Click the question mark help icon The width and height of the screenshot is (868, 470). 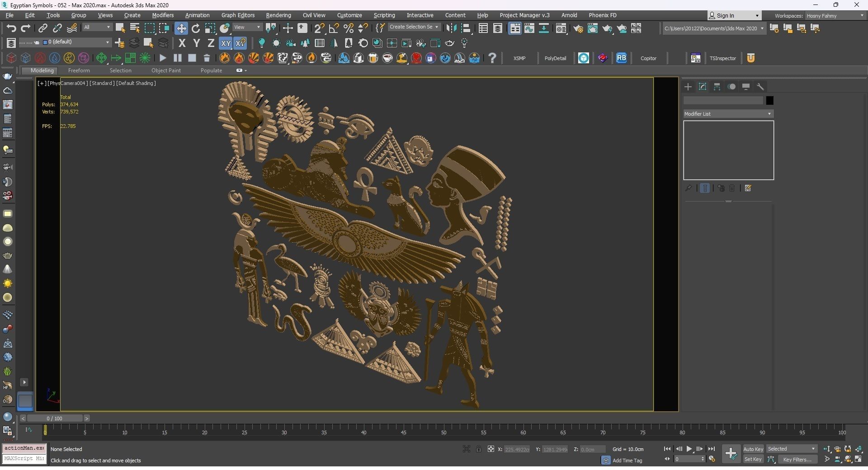[x=492, y=58]
